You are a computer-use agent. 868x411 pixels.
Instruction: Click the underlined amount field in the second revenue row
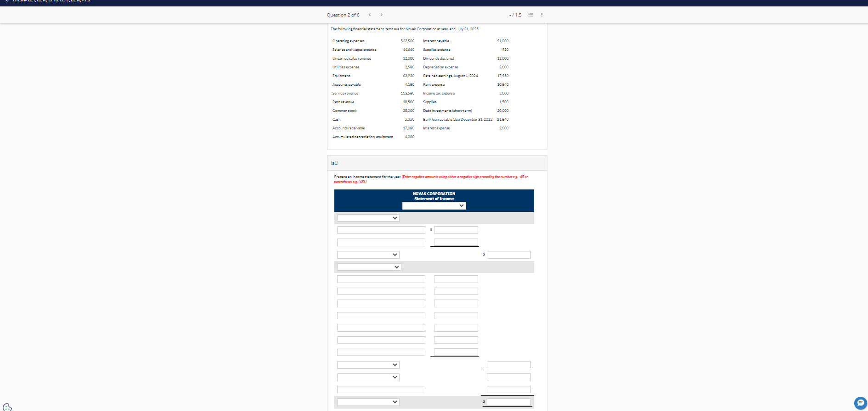(456, 242)
